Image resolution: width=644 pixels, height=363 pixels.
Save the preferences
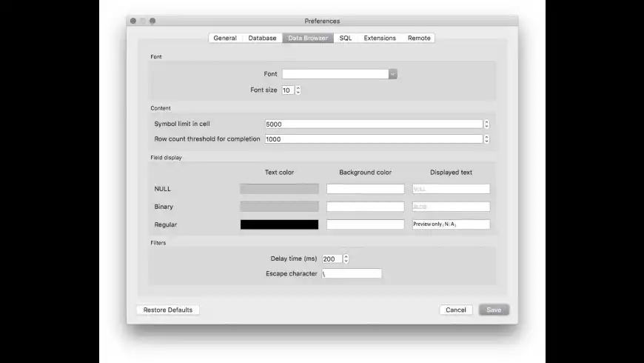494,310
